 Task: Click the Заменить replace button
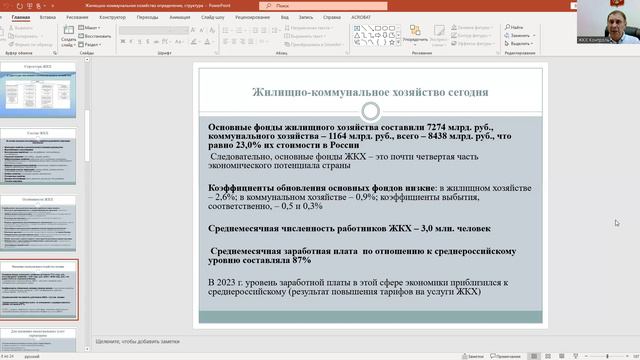point(520,35)
